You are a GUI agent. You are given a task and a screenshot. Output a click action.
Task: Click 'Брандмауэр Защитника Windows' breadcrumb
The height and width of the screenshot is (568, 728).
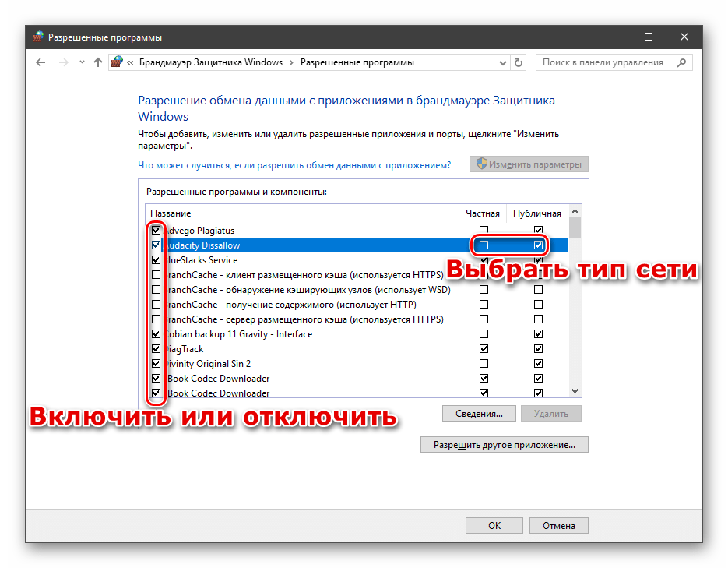click(x=210, y=62)
